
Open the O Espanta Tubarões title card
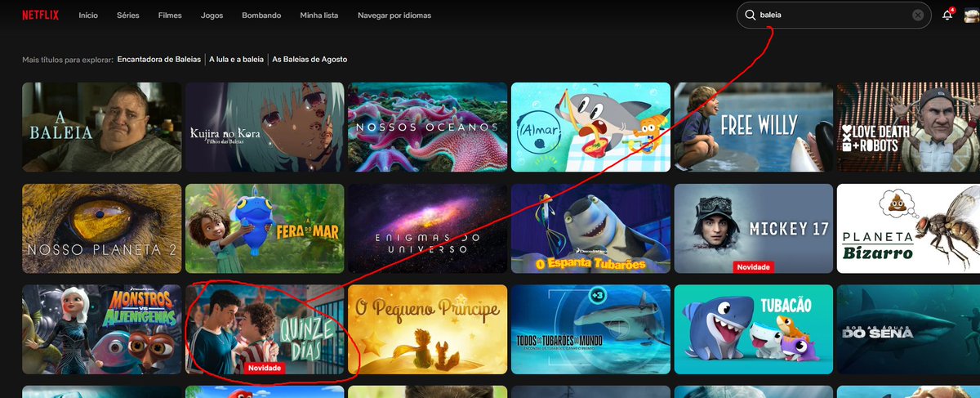[x=590, y=228]
